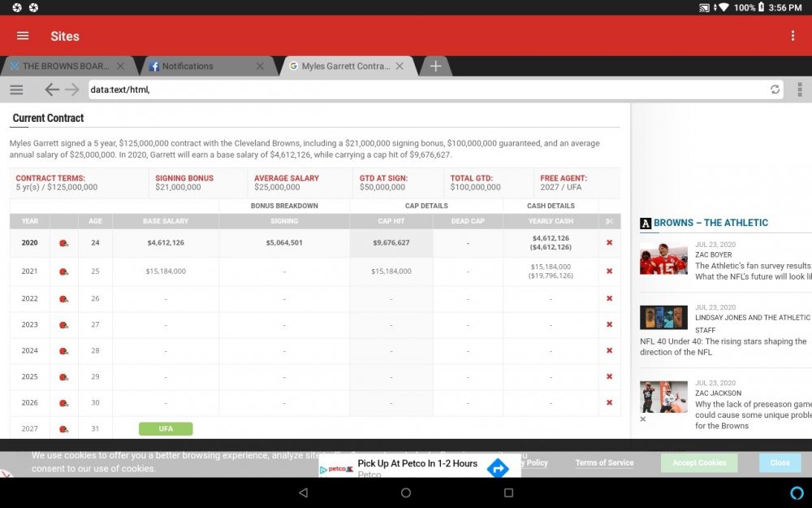The image size is (812, 508).
Task: Dismiss the sidebar ad with X
Action: (643, 419)
